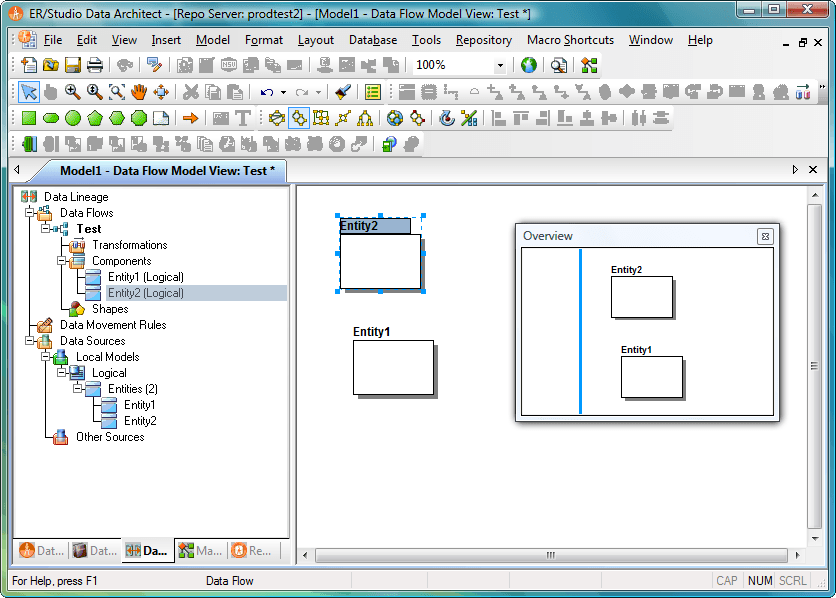
Task: Collapse the Data Sources node
Action: [29, 341]
